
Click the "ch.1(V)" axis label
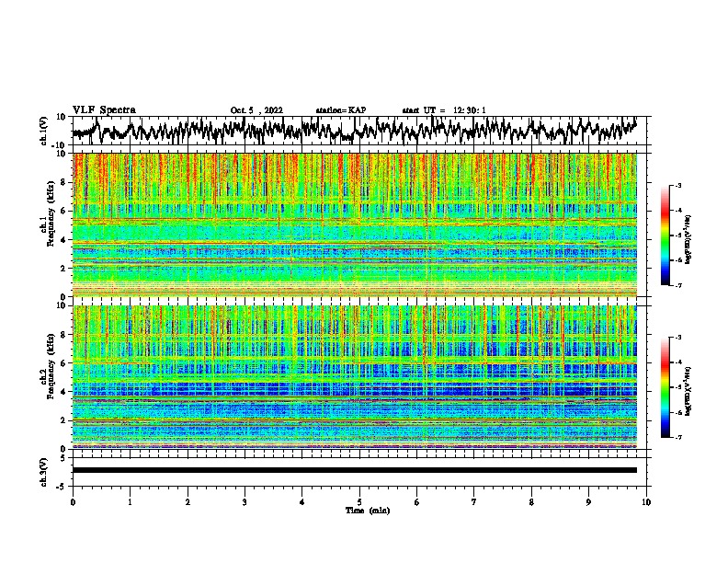click(44, 131)
